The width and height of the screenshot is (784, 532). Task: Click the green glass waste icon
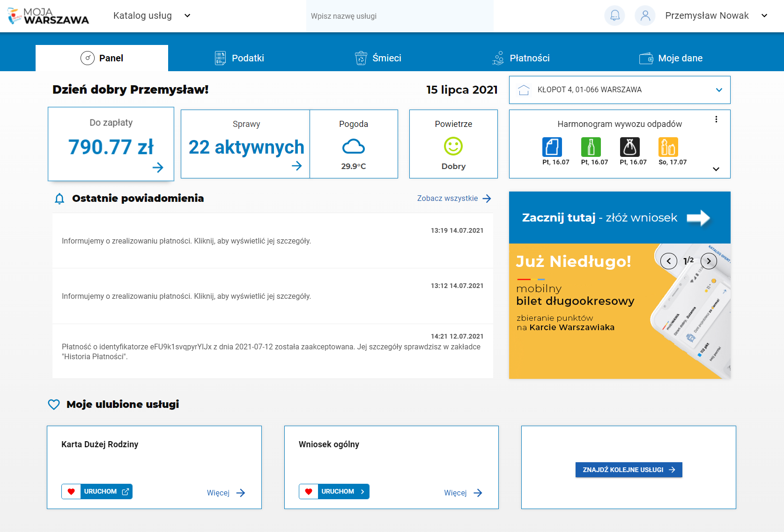(591, 147)
